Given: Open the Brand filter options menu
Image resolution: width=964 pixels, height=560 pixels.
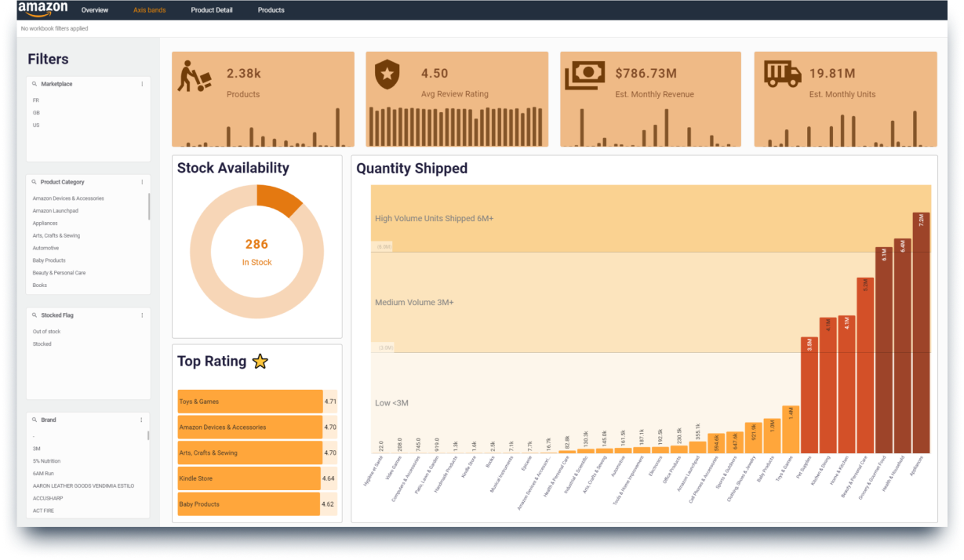Looking at the screenshot, I should (142, 420).
